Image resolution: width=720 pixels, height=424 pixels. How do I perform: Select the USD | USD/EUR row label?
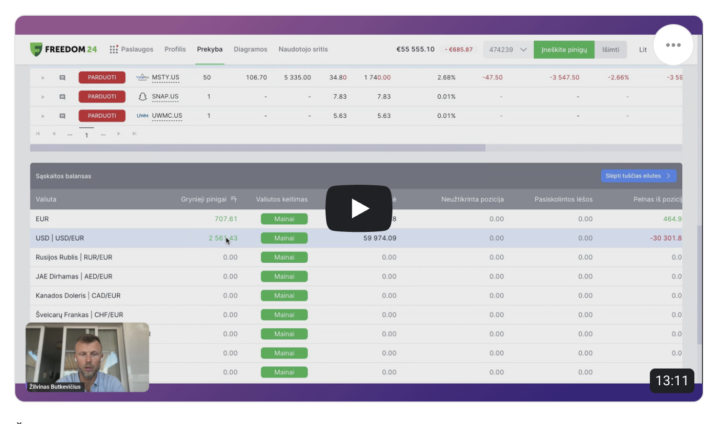pos(60,238)
